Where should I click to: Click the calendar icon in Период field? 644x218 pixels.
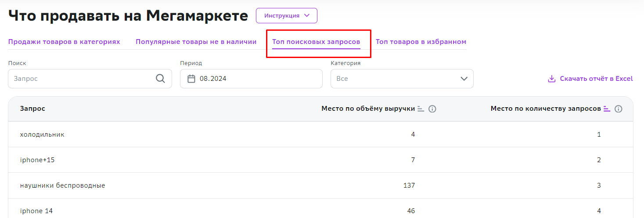tap(191, 79)
